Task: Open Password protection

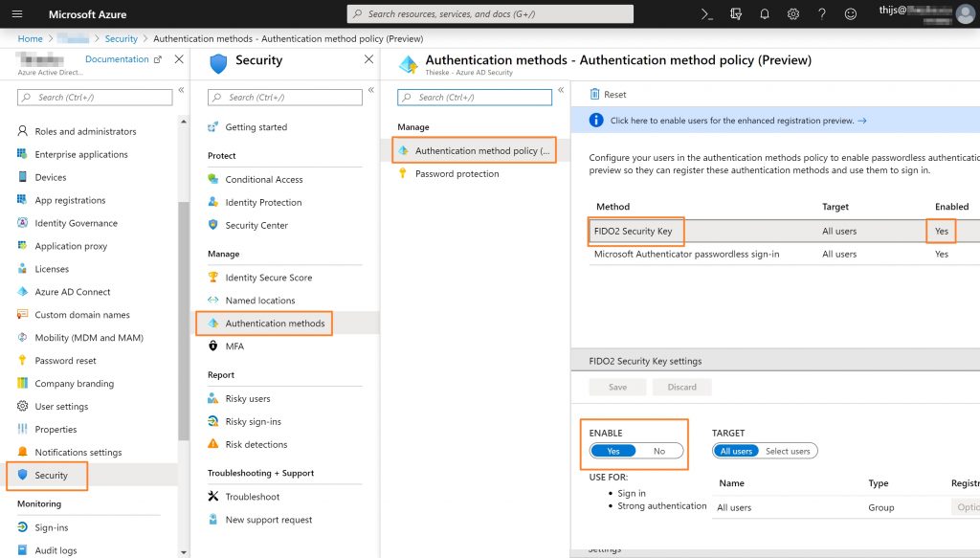Action: (x=457, y=173)
